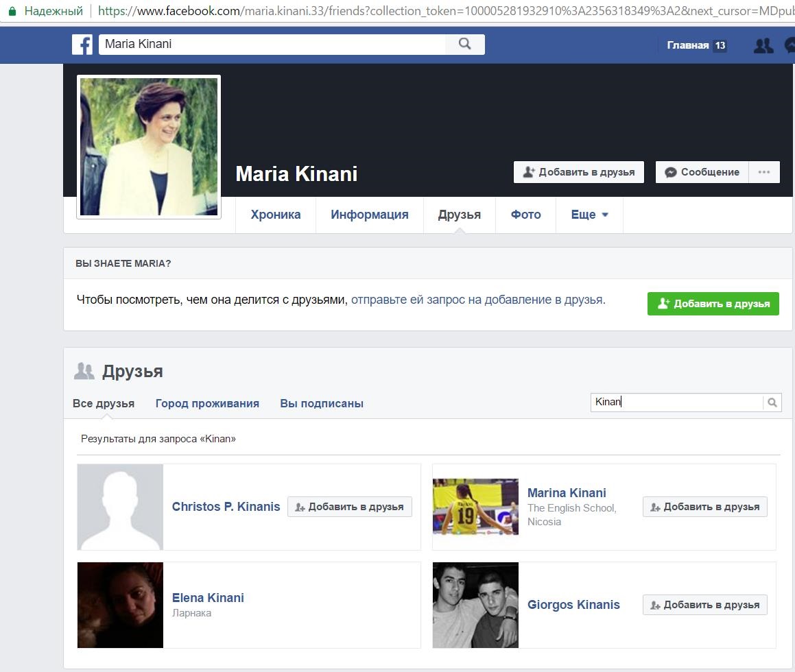Screen dimensions: 795x672
Task: Click the secure lock icon in address bar
Action: tap(12, 11)
